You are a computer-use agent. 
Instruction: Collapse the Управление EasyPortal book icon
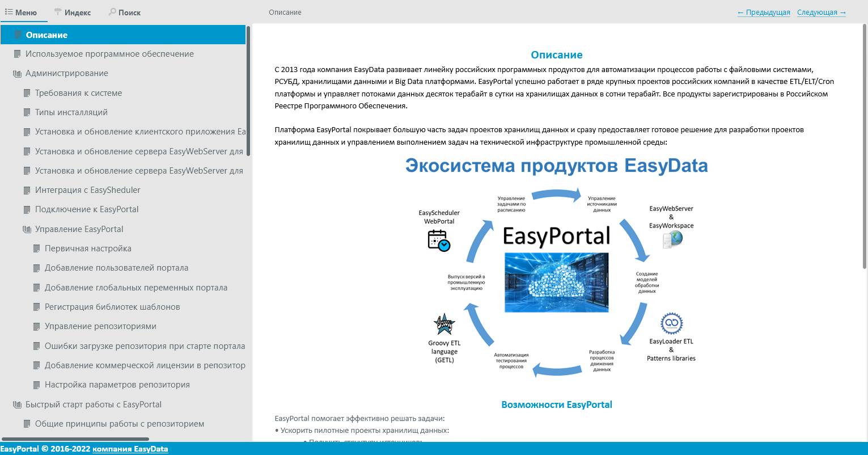pyautogui.click(x=27, y=229)
